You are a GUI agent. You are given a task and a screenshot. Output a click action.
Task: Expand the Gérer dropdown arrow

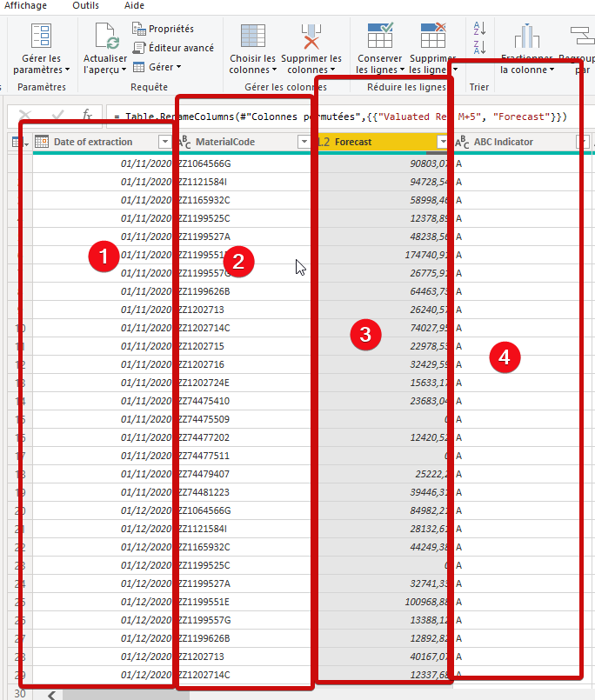click(178, 67)
